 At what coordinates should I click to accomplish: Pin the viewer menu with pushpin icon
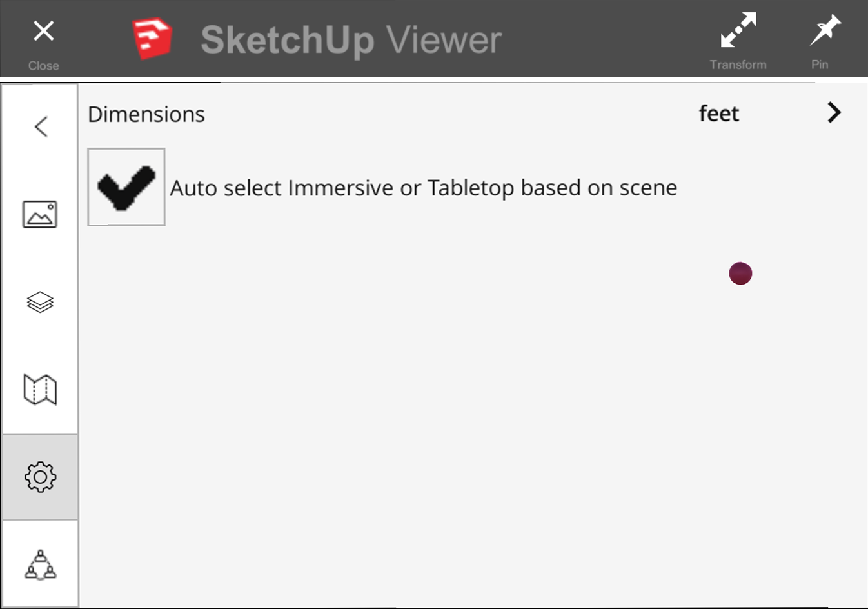coord(825,30)
